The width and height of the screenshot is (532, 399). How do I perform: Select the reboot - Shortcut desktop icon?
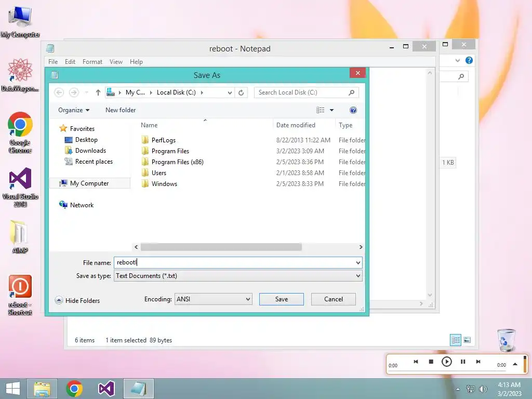point(20,295)
